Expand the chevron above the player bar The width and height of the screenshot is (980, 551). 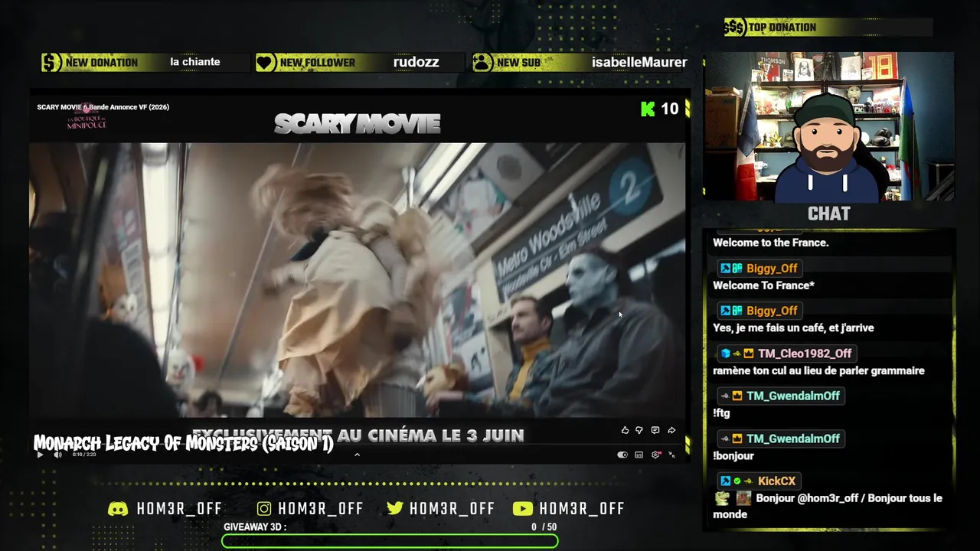click(x=357, y=455)
